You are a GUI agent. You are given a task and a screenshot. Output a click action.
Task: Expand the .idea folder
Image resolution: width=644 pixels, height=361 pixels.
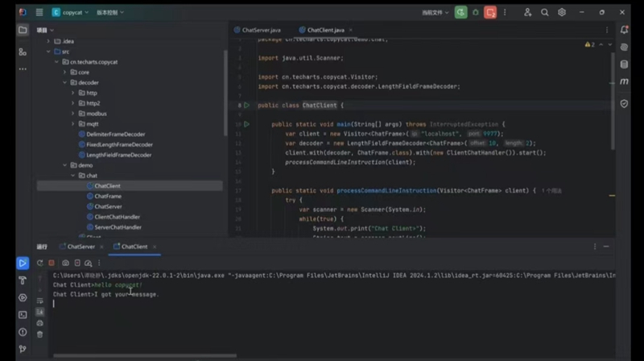[x=48, y=41]
